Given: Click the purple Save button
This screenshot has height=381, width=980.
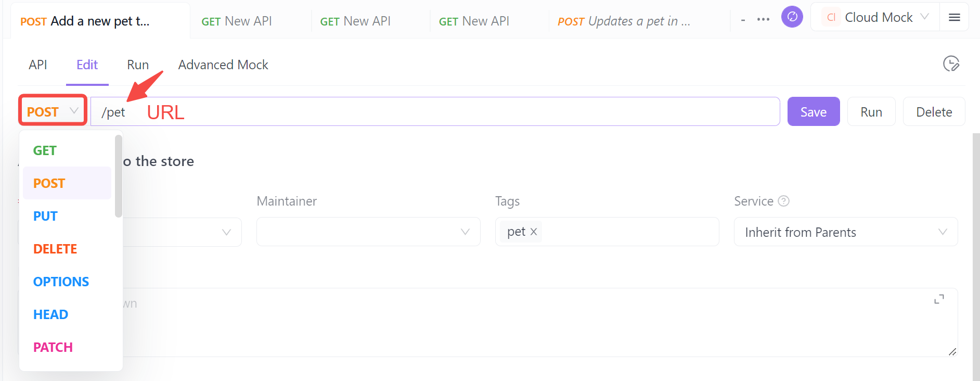Looking at the screenshot, I should click(x=814, y=111).
